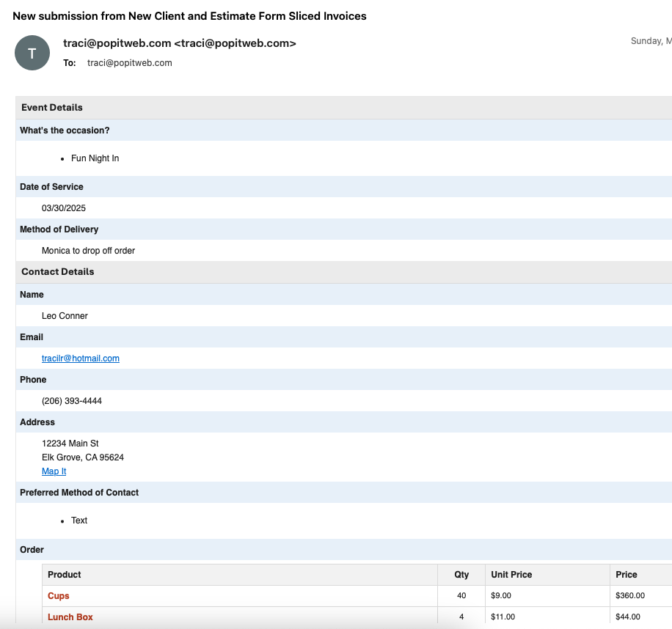Open the Lunch Box product link
Viewport: 672px width, 629px height.
(70, 617)
